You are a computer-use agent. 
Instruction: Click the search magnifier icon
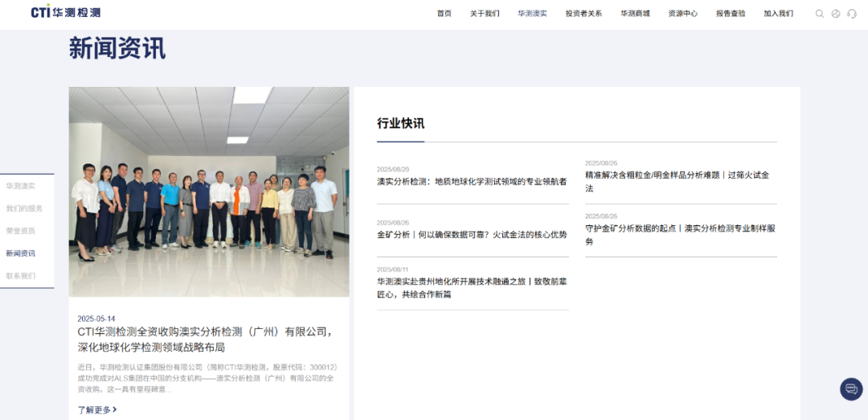click(820, 14)
